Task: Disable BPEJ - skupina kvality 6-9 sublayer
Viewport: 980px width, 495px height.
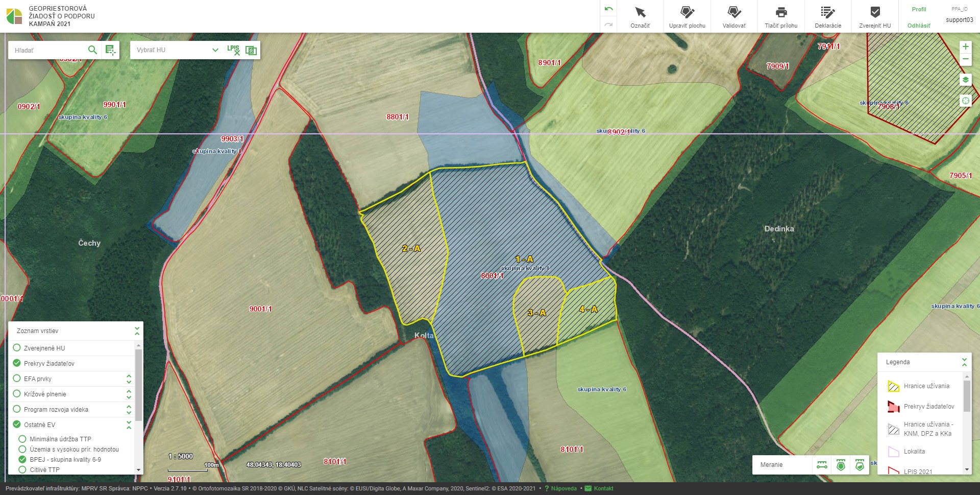Action: click(22, 459)
